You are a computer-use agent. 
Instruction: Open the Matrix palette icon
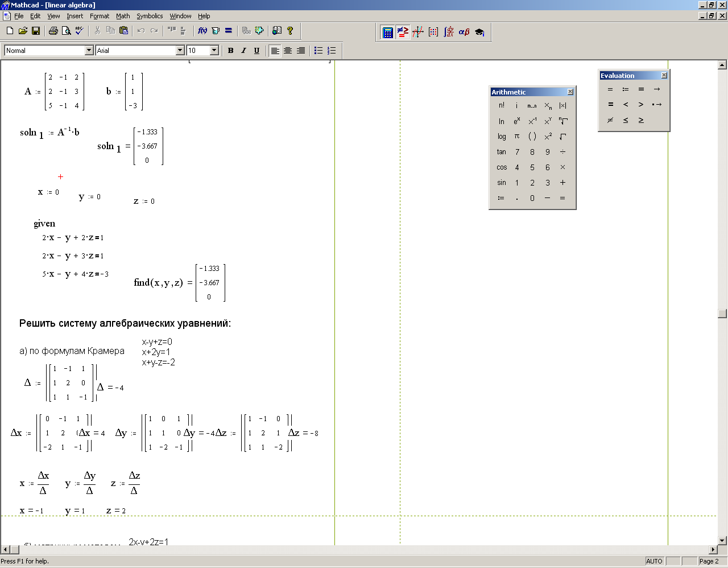[x=433, y=32]
